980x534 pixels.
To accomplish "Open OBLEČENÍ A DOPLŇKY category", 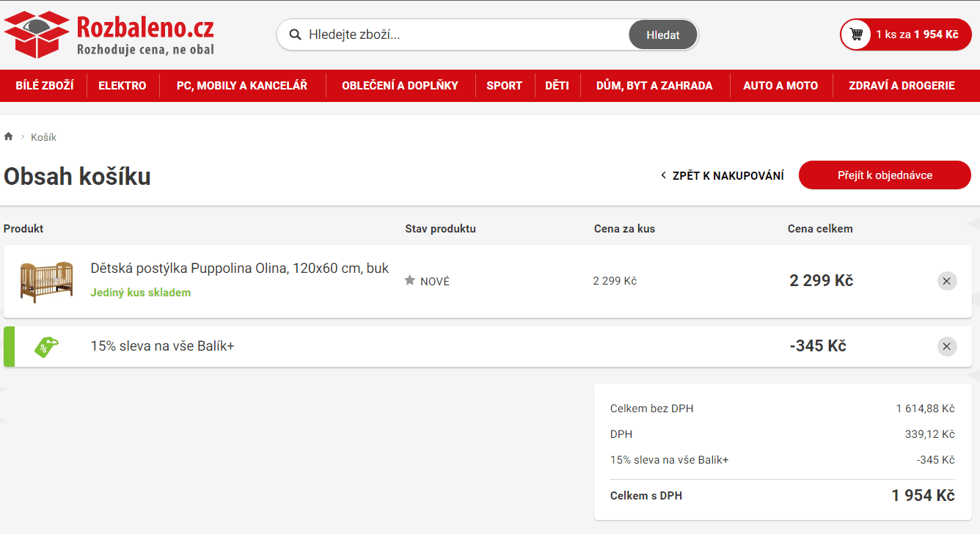I will pos(400,86).
